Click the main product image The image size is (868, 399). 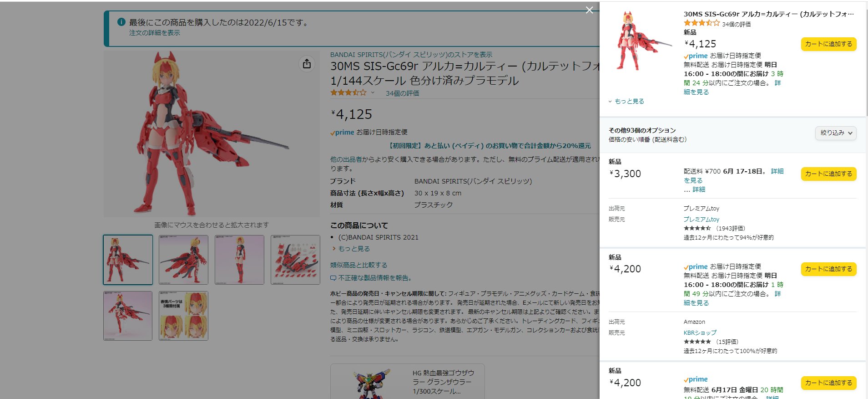(212, 134)
